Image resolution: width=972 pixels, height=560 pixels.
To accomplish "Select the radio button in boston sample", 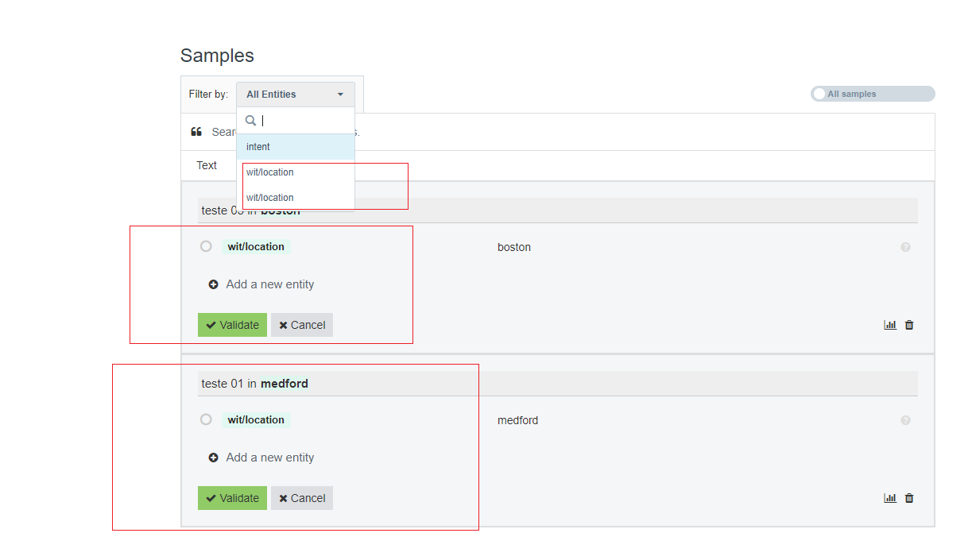I will click(x=206, y=246).
